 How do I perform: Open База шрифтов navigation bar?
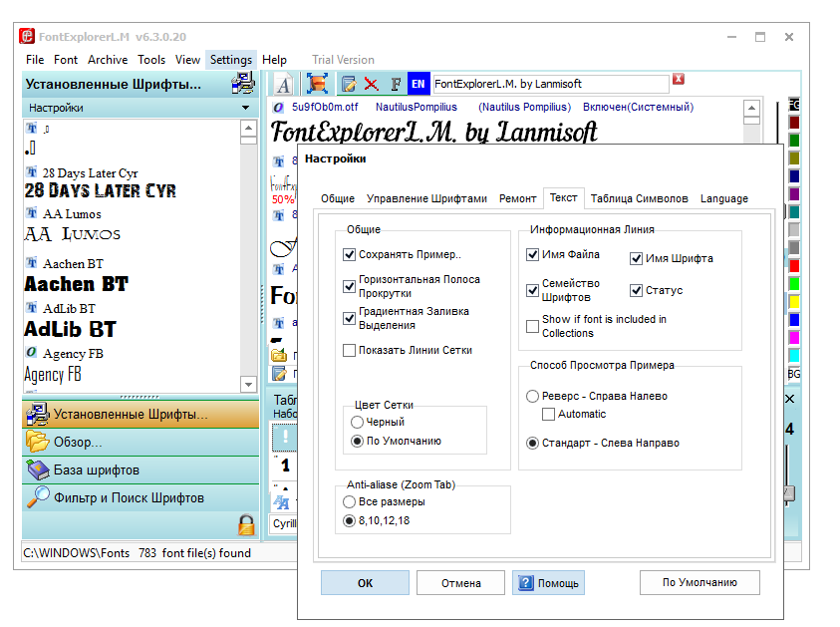click(140, 470)
